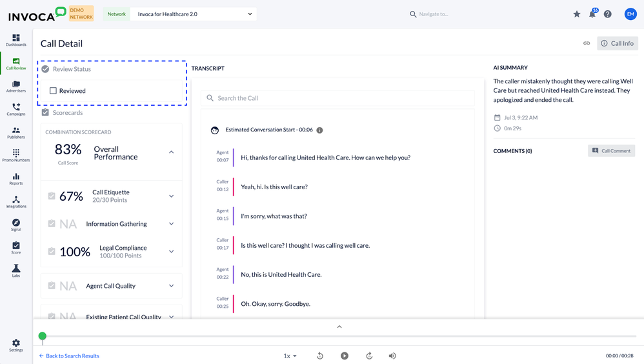Click the Call Info button
Viewport: 644px width, 364px height.
[x=618, y=43]
